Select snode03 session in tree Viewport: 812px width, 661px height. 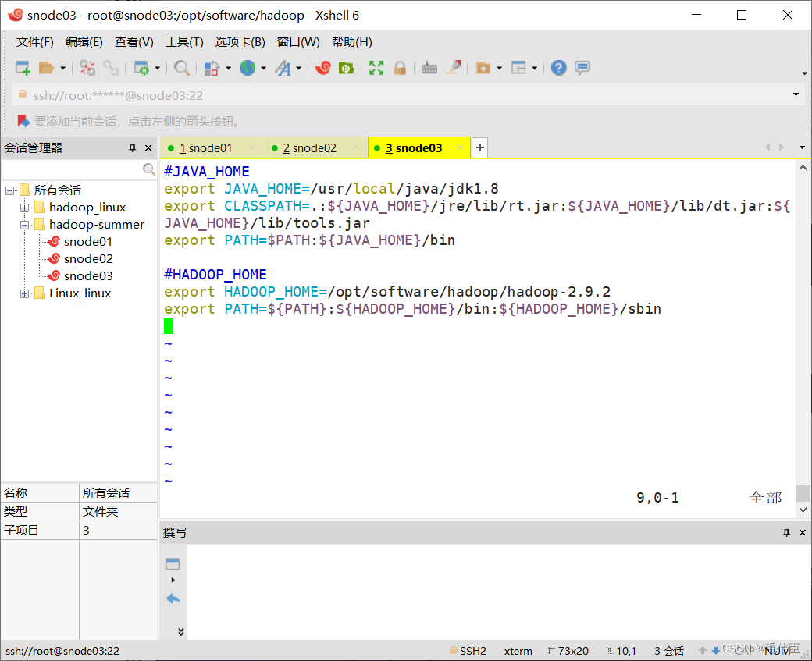pos(88,276)
